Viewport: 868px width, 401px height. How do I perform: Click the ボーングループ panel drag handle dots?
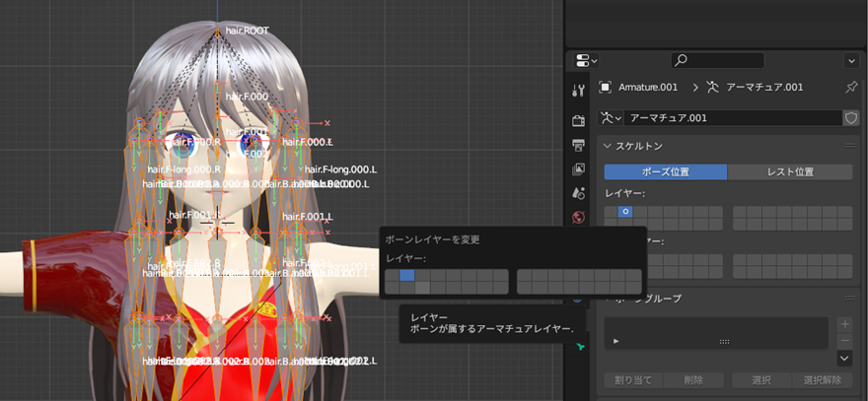[849, 299]
